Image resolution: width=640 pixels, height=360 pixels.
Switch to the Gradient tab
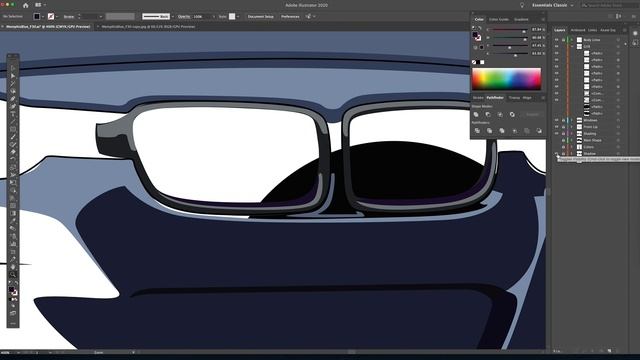(x=521, y=19)
